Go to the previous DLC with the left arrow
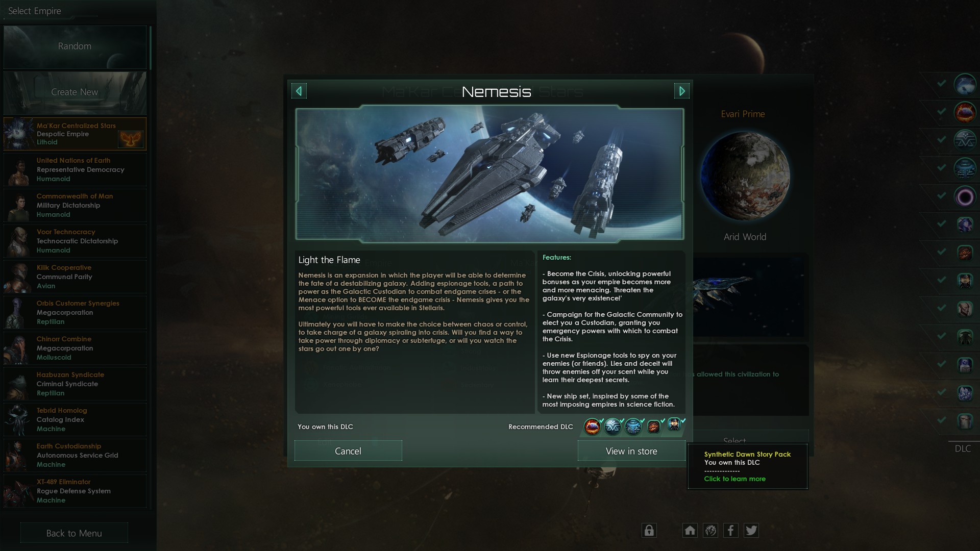The height and width of the screenshot is (551, 980). (299, 91)
